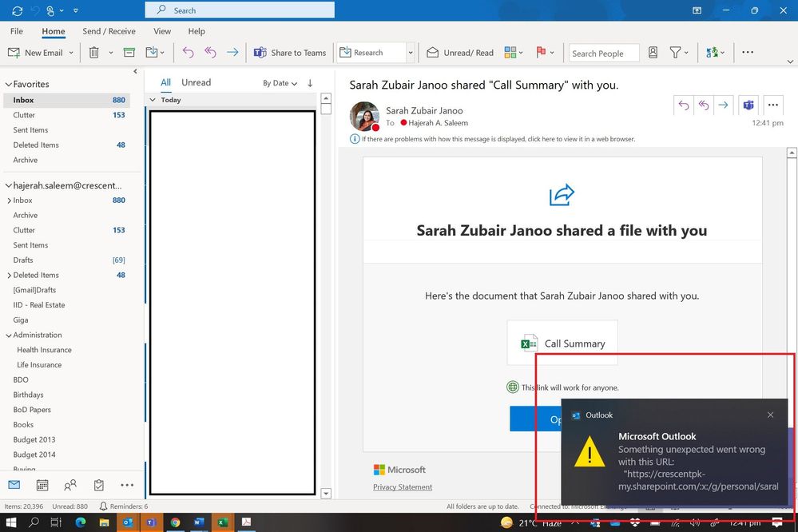Click the Translate icon in the ribbon

pos(712,53)
